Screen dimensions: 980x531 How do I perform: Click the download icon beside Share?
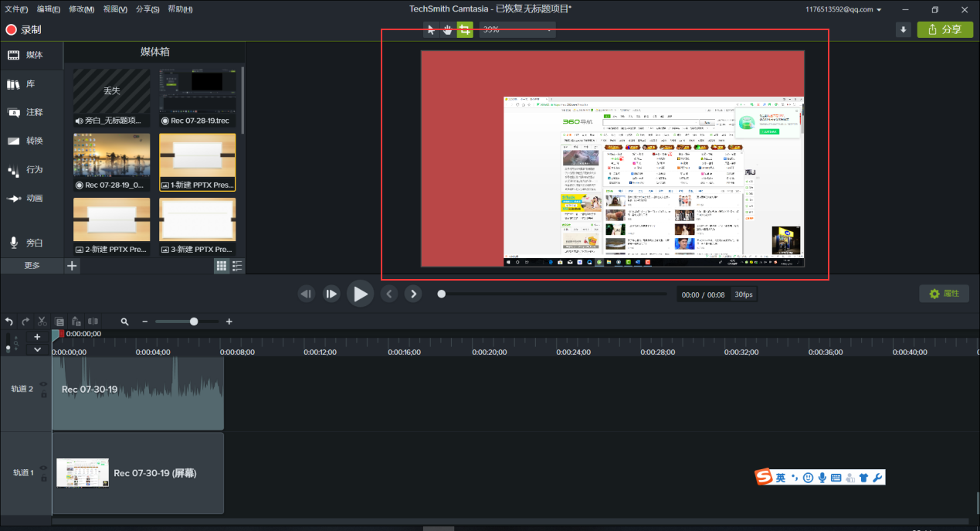pyautogui.click(x=903, y=29)
